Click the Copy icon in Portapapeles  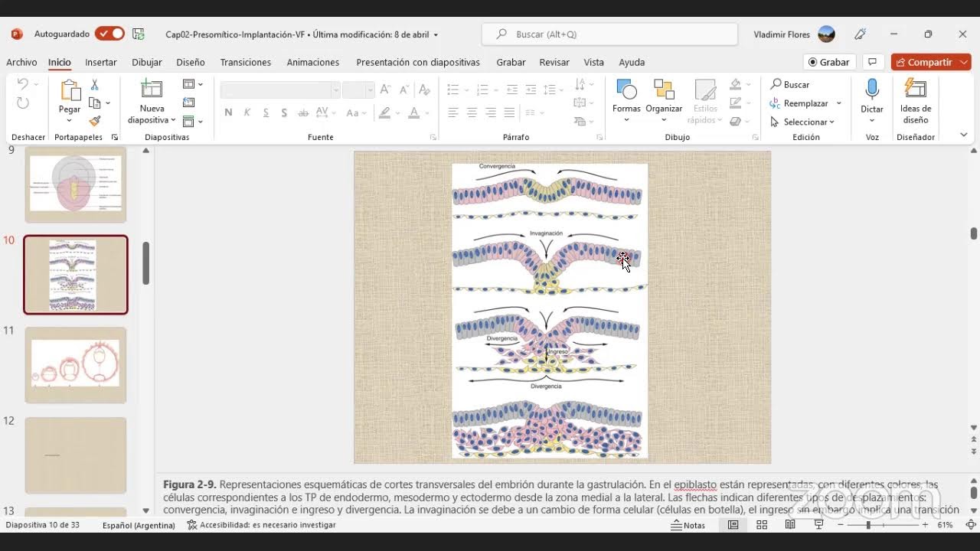(x=95, y=103)
